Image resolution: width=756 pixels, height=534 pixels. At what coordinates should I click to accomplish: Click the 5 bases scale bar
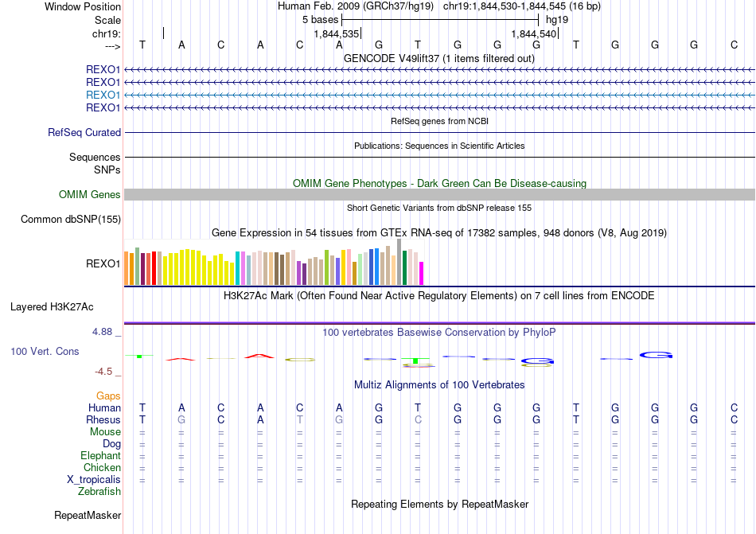(440, 20)
